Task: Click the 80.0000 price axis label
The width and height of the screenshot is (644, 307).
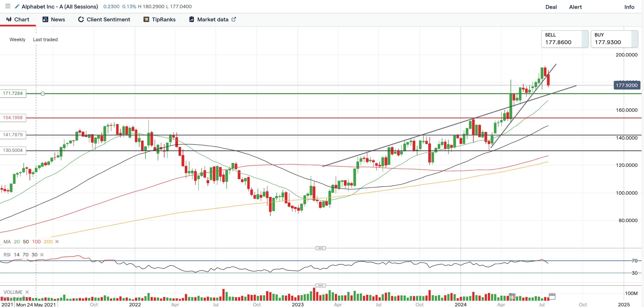Action: pyautogui.click(x=628, y=220)
